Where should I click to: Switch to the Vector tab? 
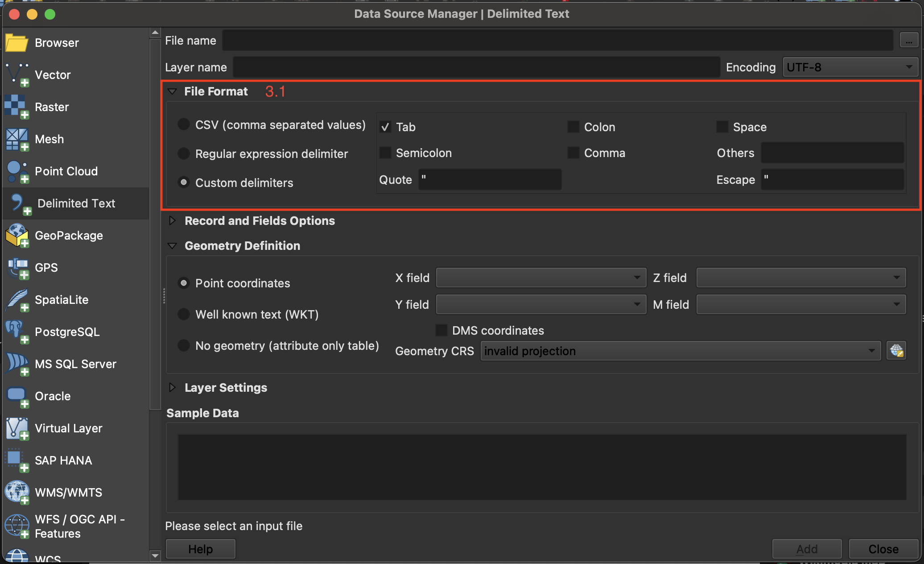(53, 75)
